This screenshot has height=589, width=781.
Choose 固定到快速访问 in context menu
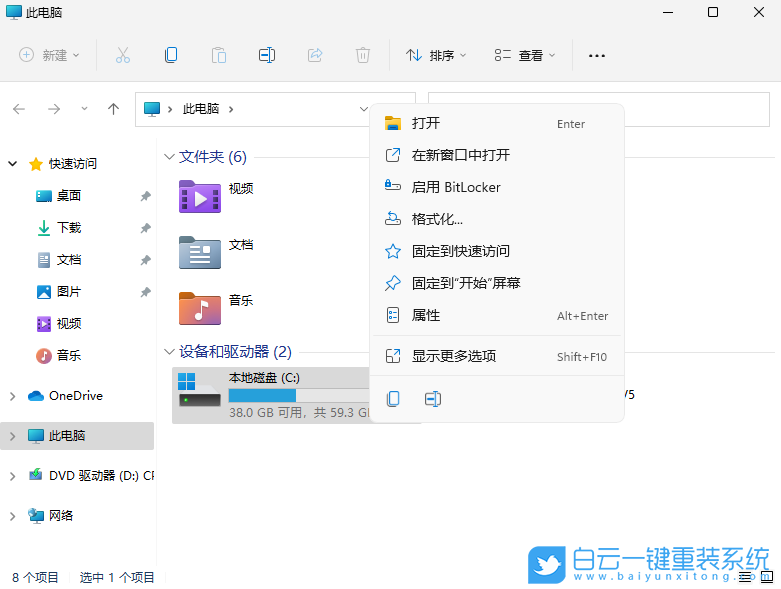[x=498, y=251]
